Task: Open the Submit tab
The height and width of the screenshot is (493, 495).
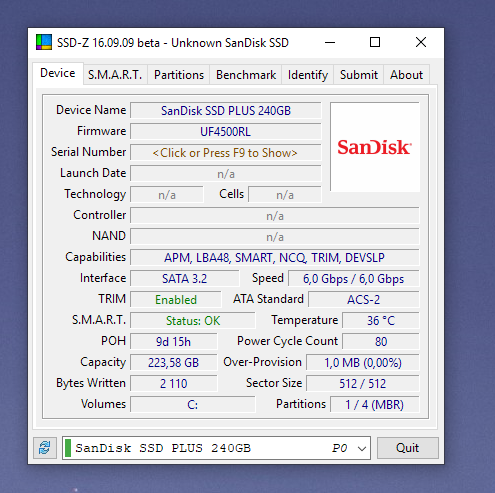Action: pos(359,75)
